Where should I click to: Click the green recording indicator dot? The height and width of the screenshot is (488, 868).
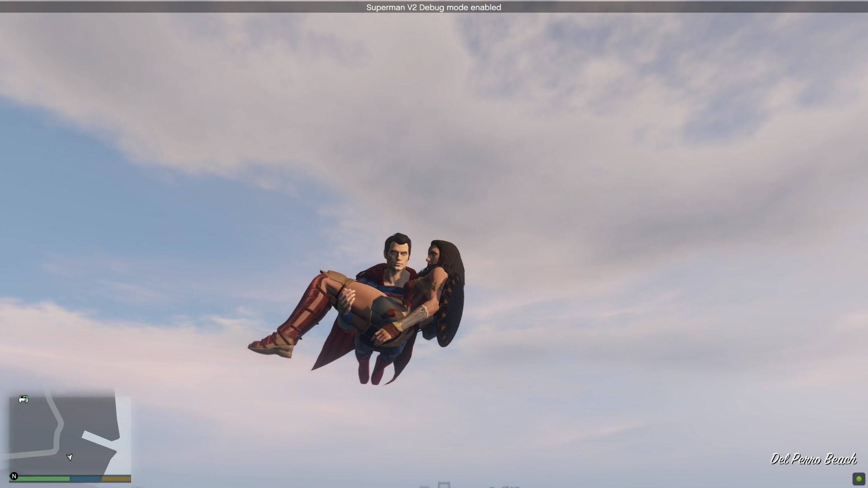[x=859, y=479]
